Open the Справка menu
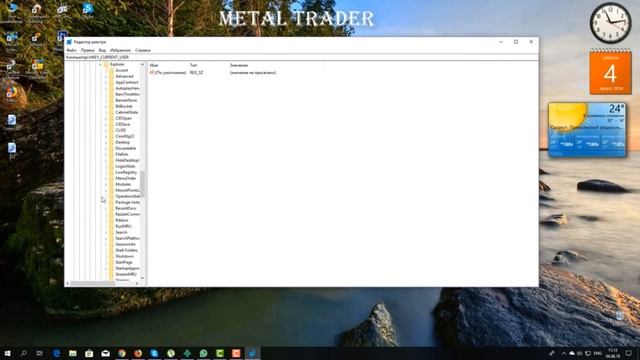 click(x=143, y=50)
